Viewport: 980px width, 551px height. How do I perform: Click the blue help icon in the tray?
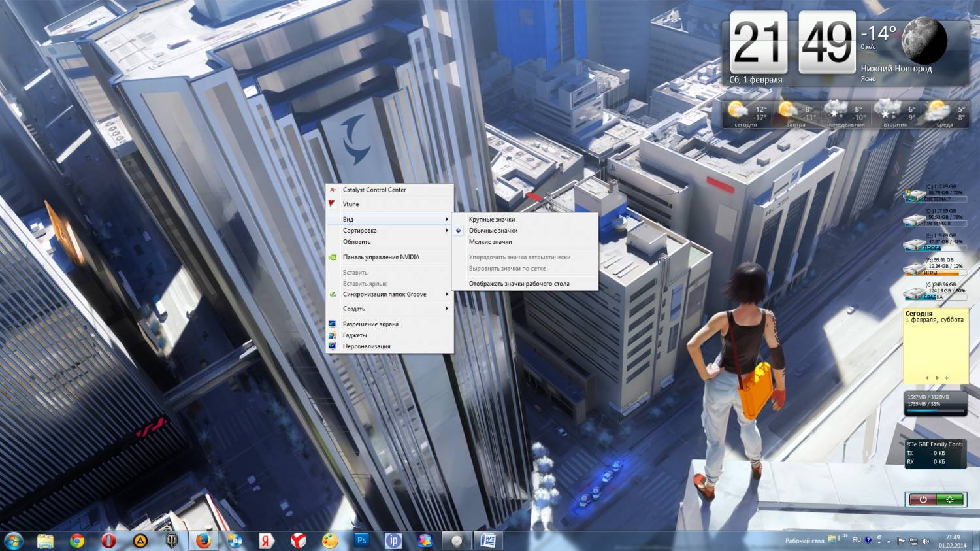pos(868,540)
